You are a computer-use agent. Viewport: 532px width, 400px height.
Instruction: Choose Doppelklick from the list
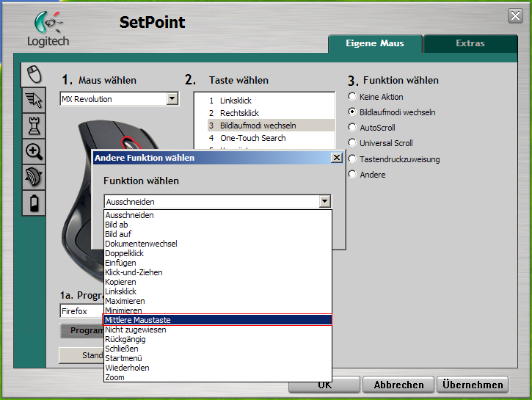tap(218, 253)
